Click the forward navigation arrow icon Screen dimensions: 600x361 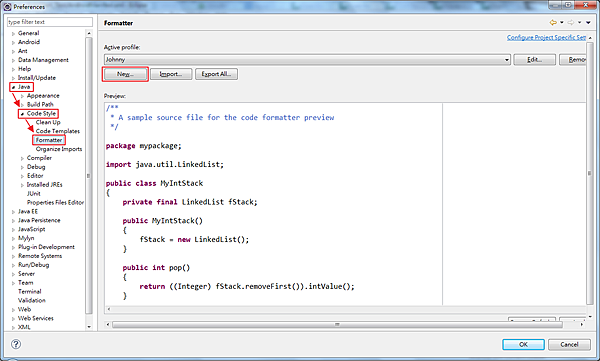coord(571,23)
